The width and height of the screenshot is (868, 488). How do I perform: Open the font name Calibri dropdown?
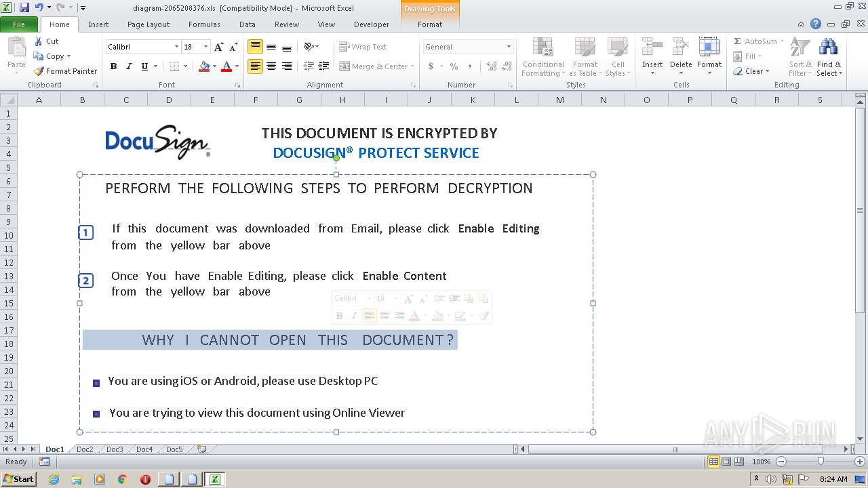tap(176, 47)
